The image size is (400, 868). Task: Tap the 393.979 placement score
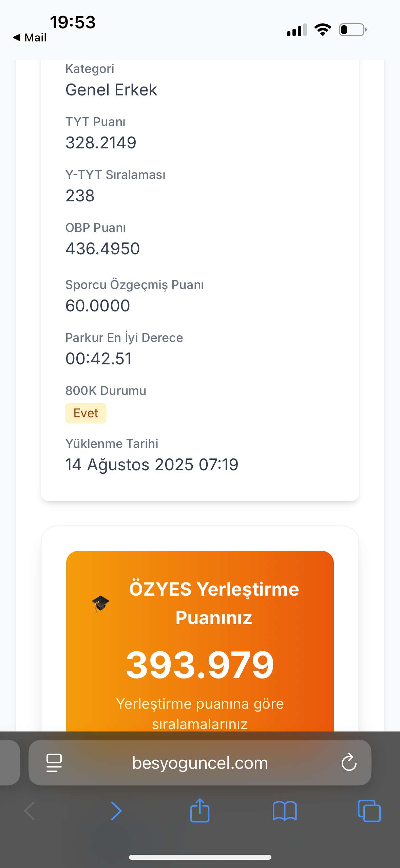pyautogui.click(x=200, y=665)
